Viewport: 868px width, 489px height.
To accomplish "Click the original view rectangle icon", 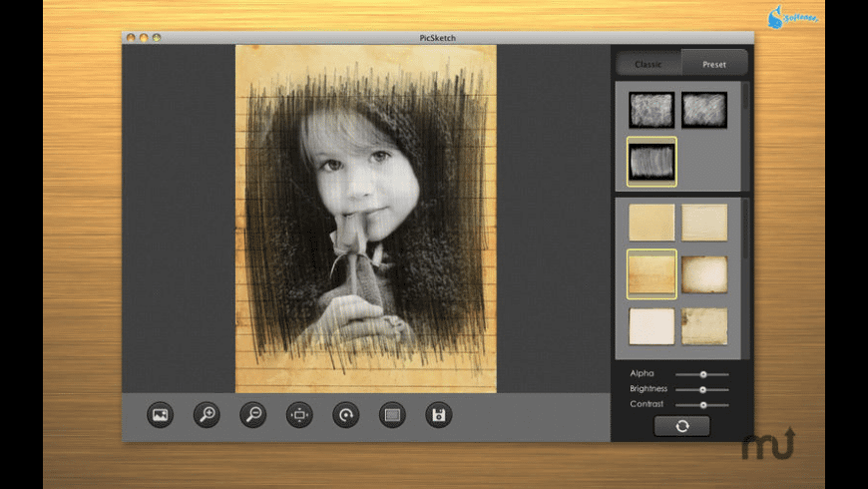I will [392, 415].
